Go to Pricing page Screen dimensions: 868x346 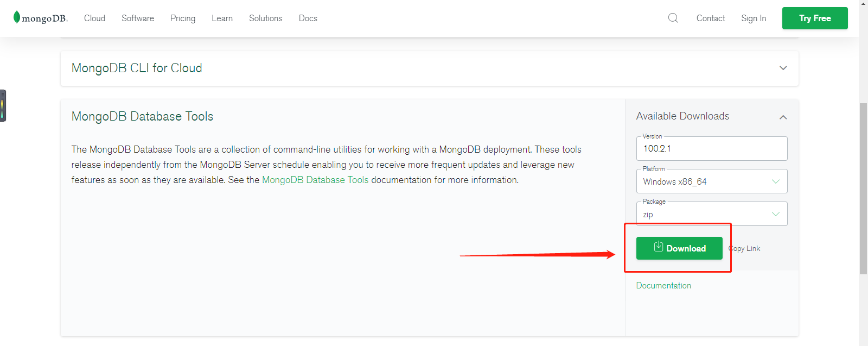click(x=183, y=18)
